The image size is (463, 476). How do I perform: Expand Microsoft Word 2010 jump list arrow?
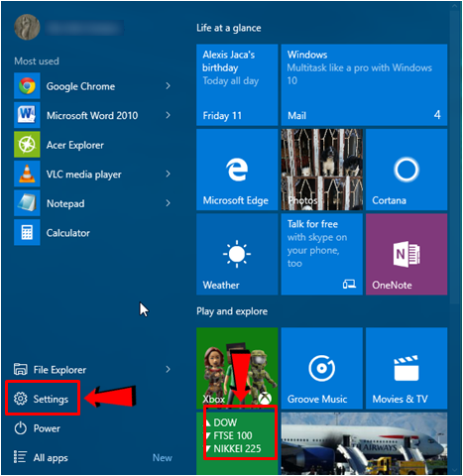[x=168, y=115]
